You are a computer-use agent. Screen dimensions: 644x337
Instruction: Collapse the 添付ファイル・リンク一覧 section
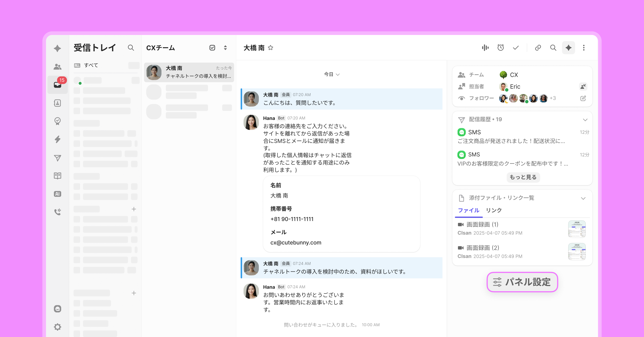583,198
